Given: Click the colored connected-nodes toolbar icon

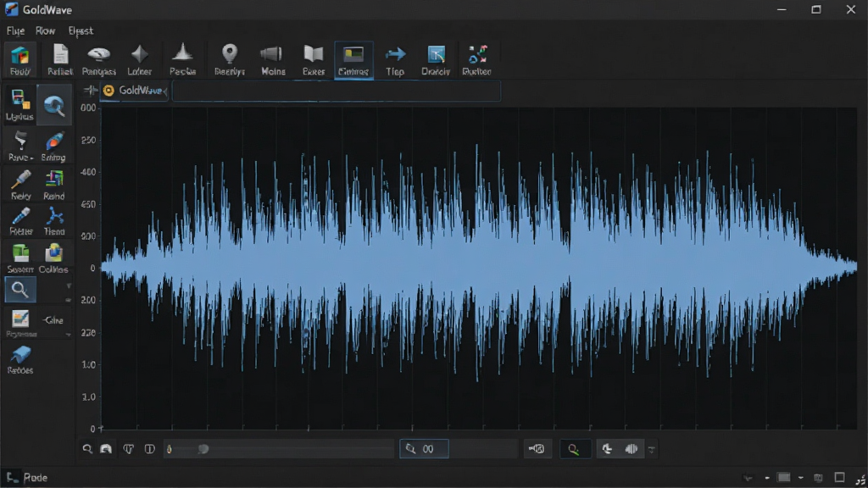Looking at the screenshot, I should (x=477, y=53).
